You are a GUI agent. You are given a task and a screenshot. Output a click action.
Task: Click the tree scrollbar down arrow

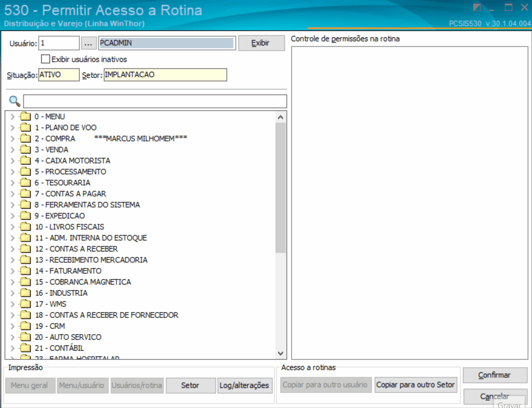click(x=281, y=353)
